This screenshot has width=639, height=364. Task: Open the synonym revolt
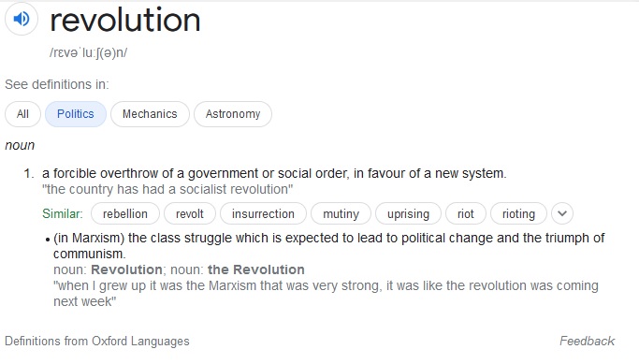190,213
